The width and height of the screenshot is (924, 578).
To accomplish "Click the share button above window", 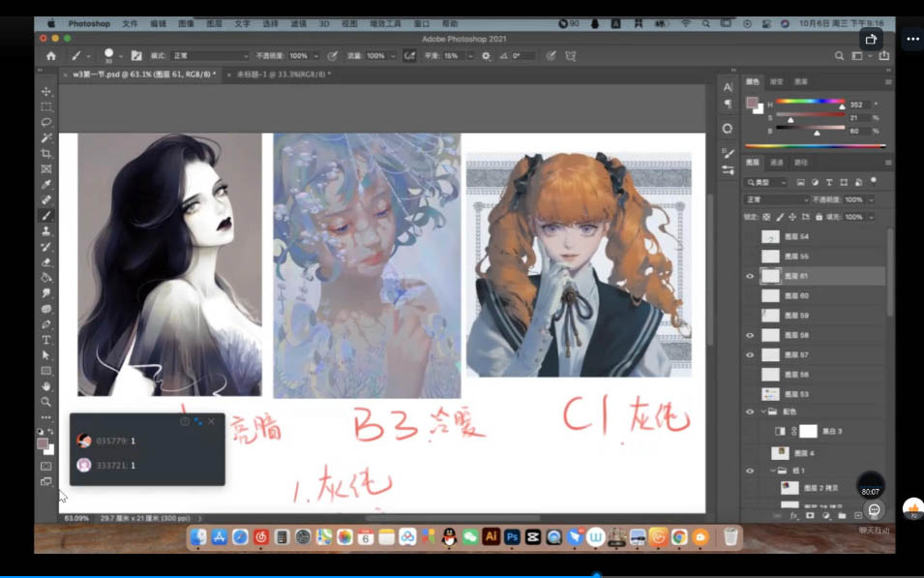I will point(871,39).
